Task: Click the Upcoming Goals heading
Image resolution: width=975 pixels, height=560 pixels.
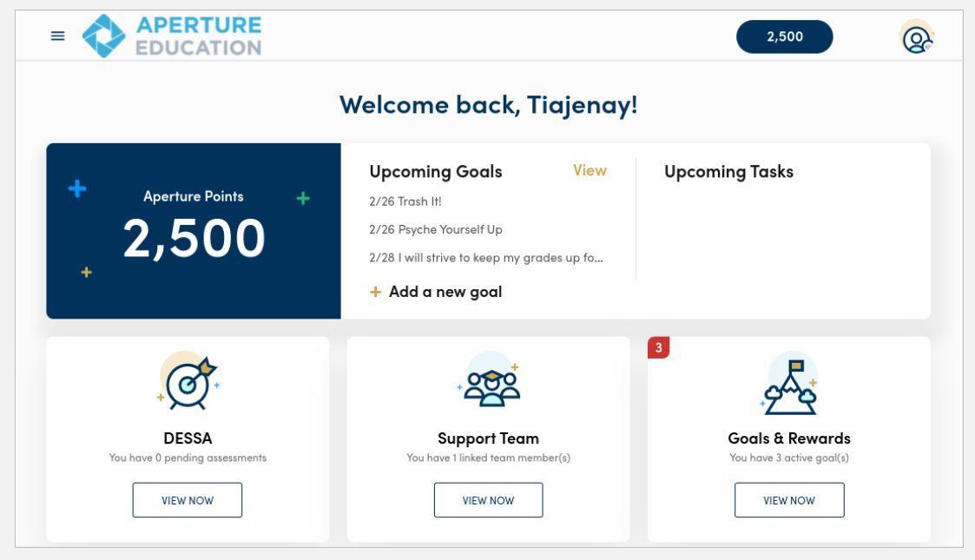Action: [x=436, y=172]
